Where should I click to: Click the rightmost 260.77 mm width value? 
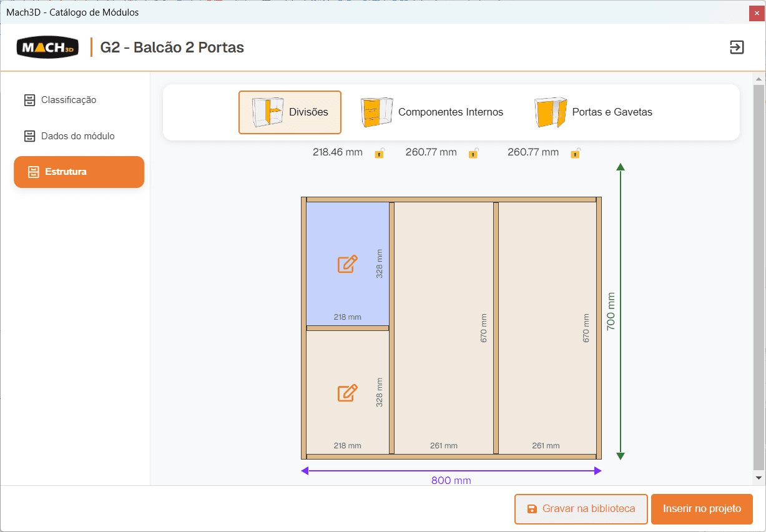click(533, 152)
